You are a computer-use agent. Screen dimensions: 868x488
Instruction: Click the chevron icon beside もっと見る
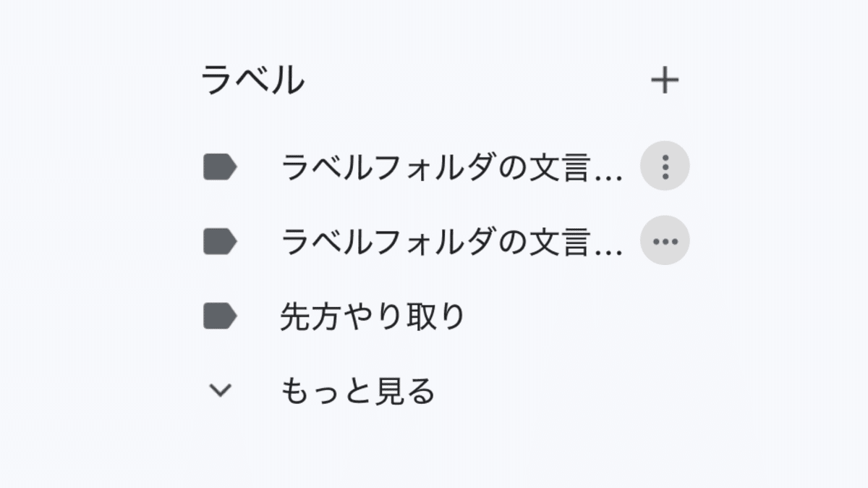coord(220,391)
